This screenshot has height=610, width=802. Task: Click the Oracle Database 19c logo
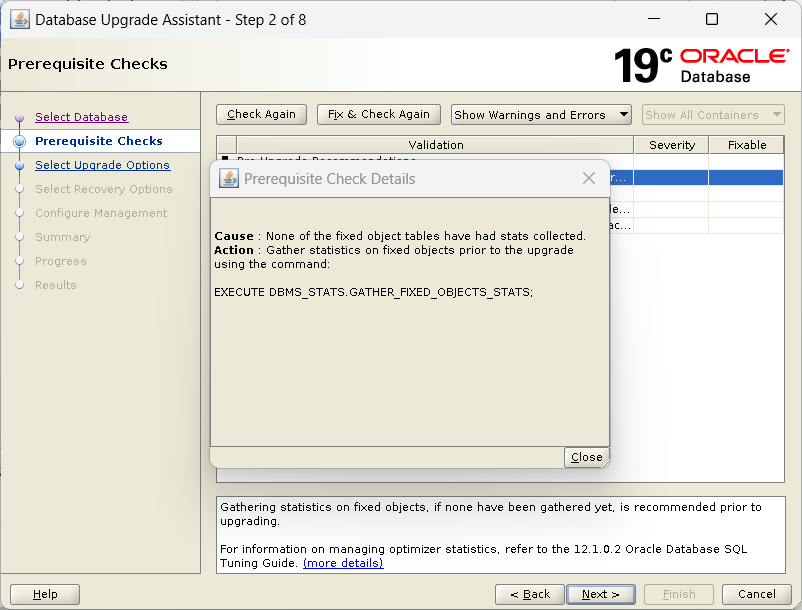(x=701, y=65)
